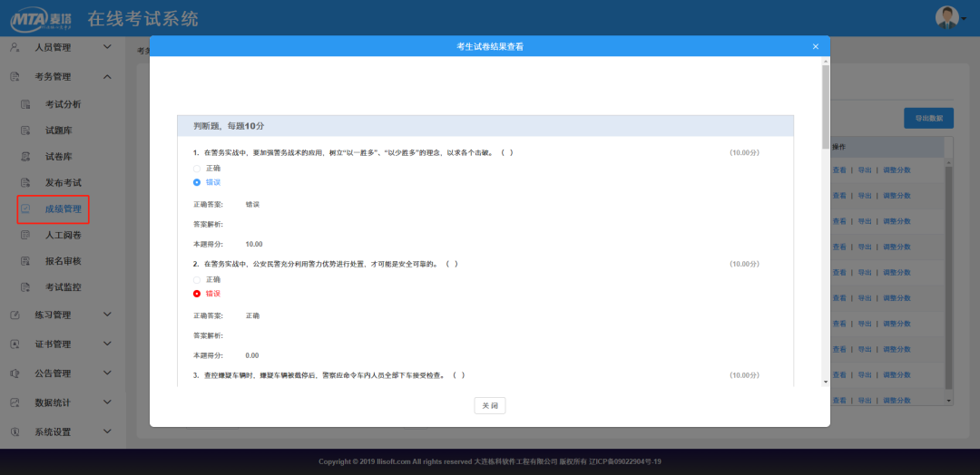Click the MTA logo in header

(x=40, y=19)
